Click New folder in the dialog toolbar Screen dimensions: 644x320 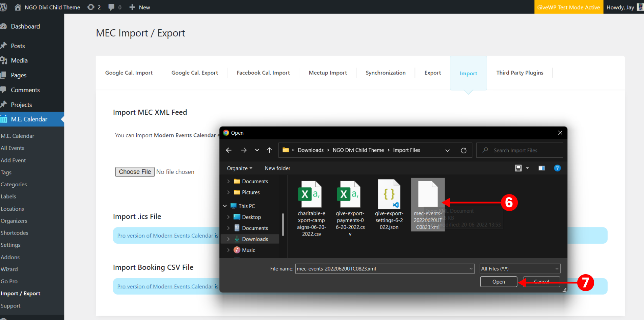pos(277,168)
